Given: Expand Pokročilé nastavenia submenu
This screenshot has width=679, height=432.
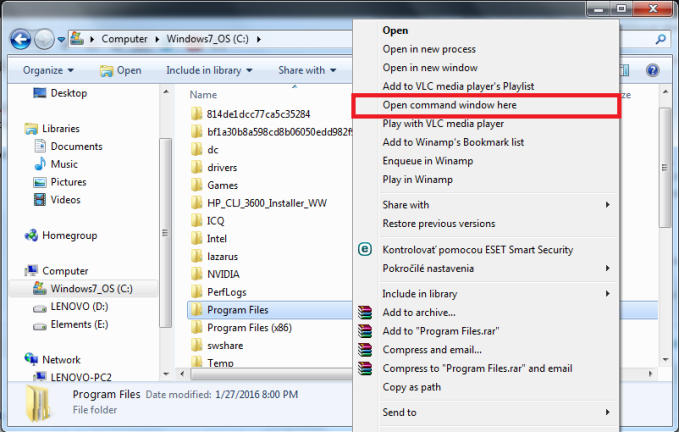Looking at the screenshot, I should [608, 268].
